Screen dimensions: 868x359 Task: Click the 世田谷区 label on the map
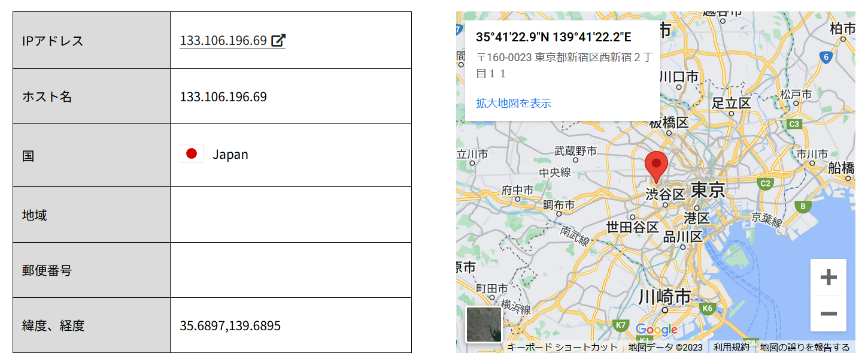click(633, 227)
